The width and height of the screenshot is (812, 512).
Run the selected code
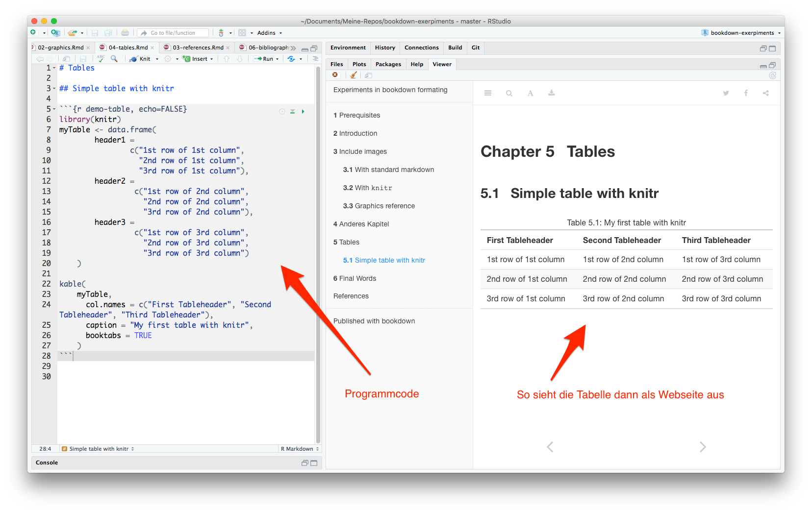pos(264,59)
